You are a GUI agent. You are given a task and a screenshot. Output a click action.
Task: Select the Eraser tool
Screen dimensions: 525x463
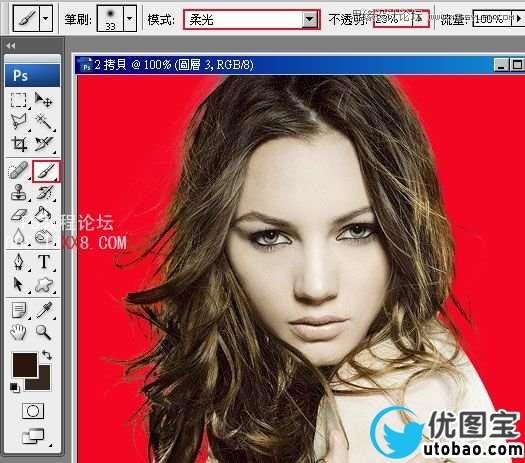click(18, 215)
